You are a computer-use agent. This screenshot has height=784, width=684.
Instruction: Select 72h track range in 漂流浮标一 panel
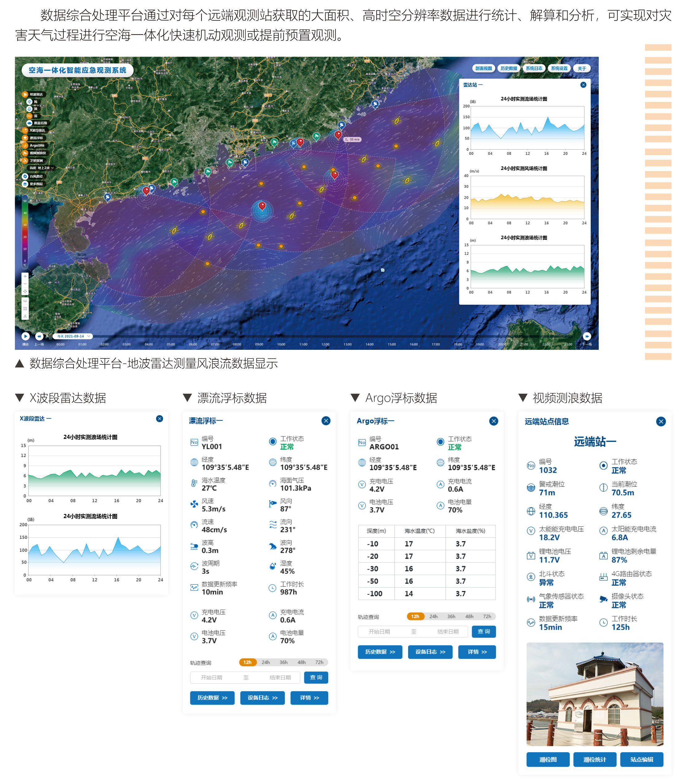pos(319,662)
